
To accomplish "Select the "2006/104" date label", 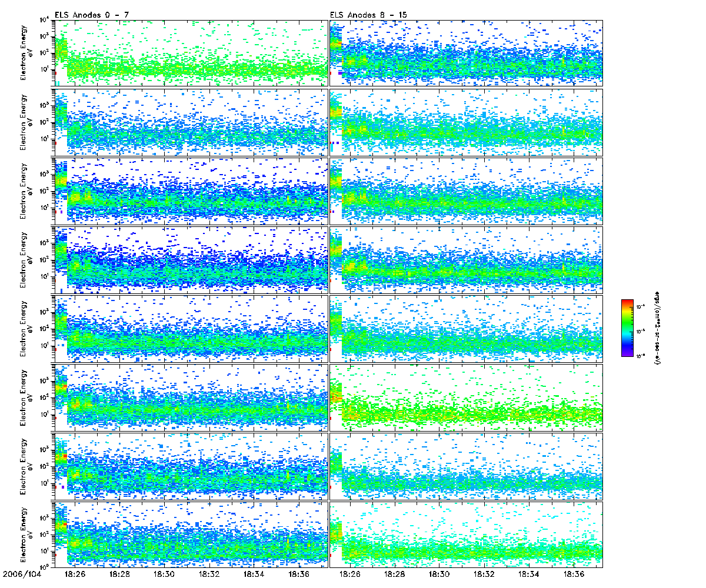I will [x=21, y=573].
